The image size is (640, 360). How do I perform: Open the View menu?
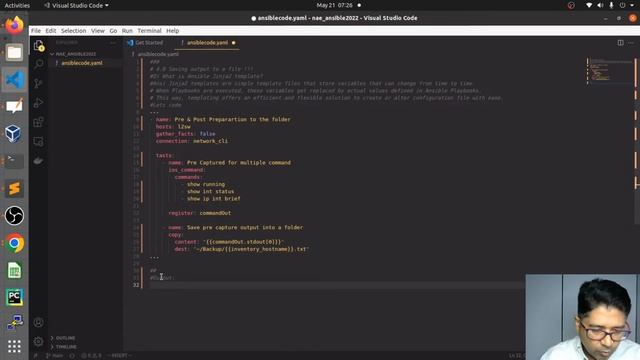point(98,31)
